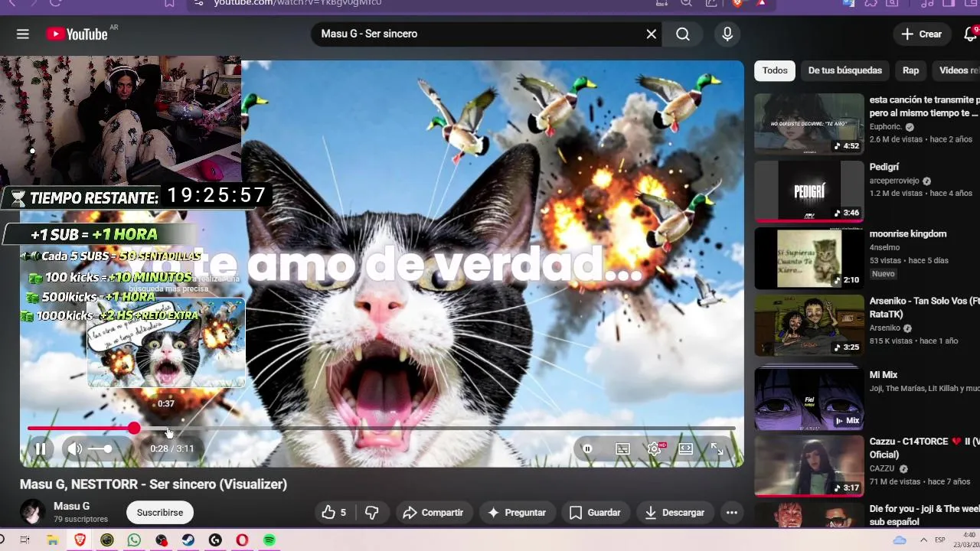
Task: Reload the page in the browser
Action: pyautogui.click(x=55, y=3)
